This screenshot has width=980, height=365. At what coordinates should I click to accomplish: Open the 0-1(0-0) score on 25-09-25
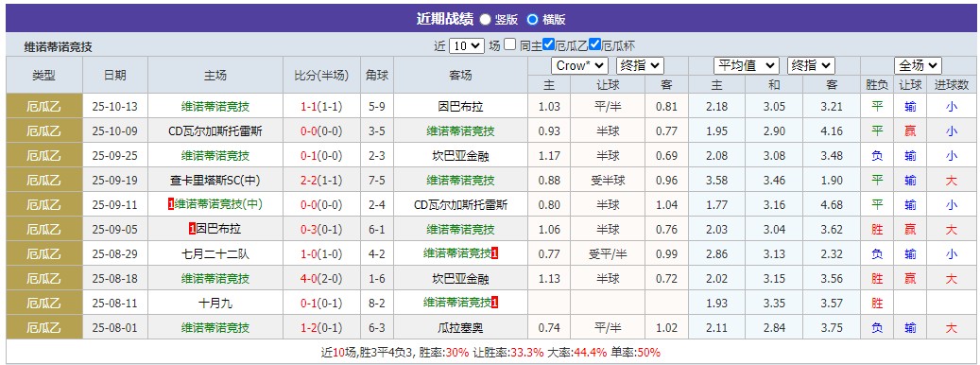click(321, 156)
